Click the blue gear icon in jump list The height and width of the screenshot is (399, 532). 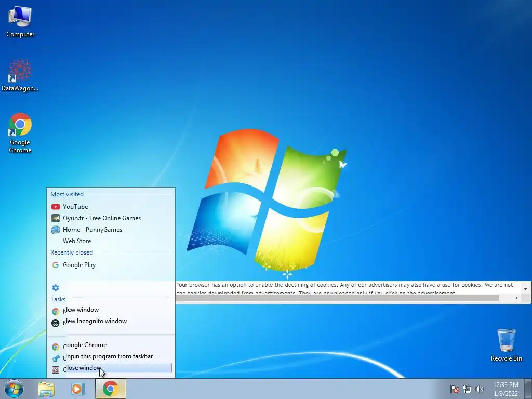[55, 288]
